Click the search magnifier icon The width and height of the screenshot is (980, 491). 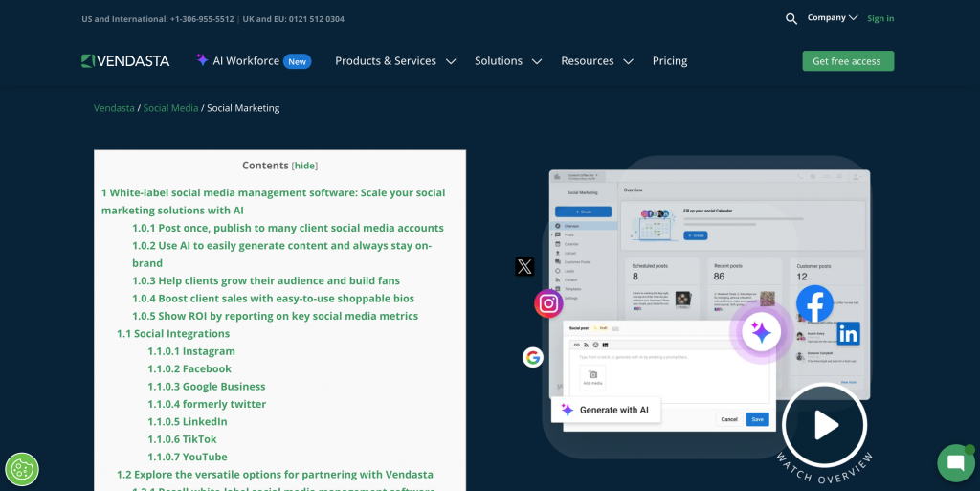pyautogui.click(x=791, y=18)
